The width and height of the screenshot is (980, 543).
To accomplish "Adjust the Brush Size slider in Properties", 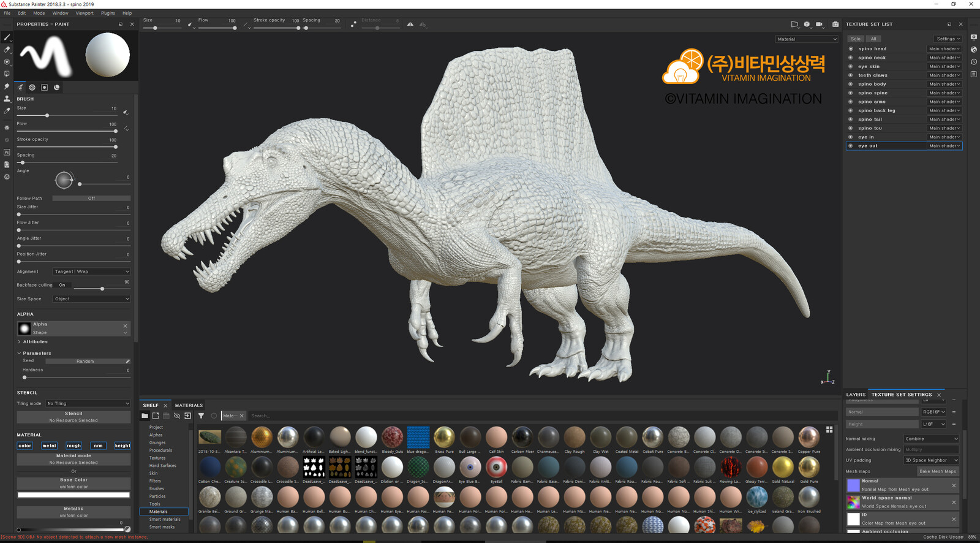I will tap(67, 115).
